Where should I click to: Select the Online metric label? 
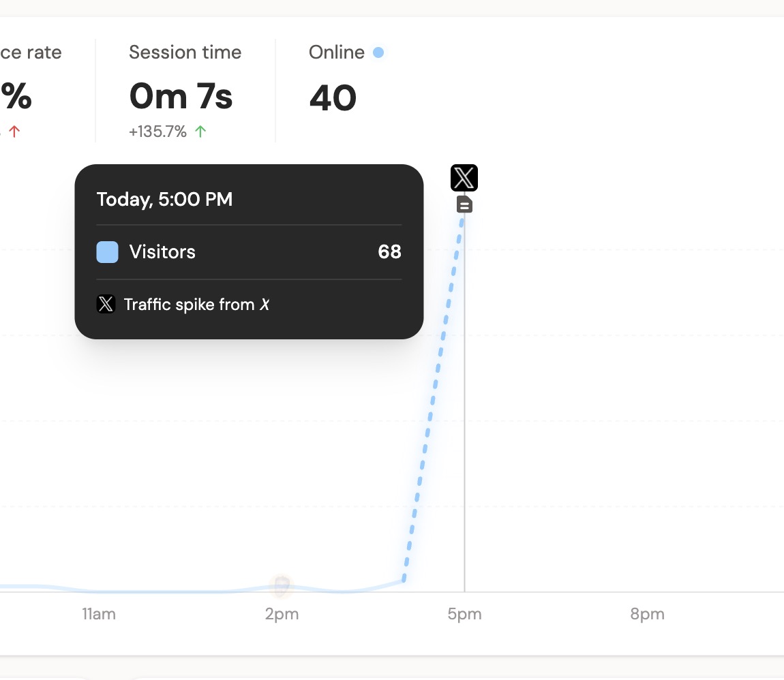pyautogui.click(x=337, y=52)
